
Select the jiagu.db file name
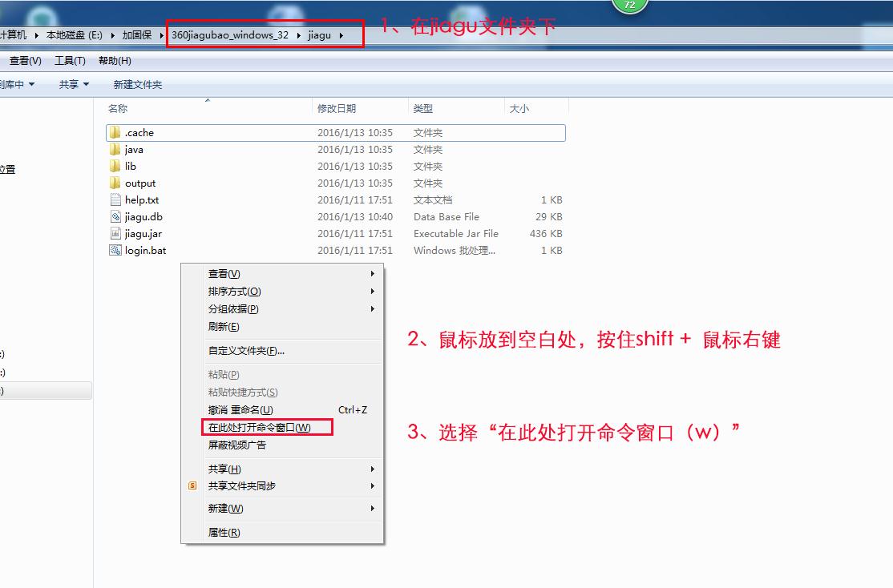(143, 217)
